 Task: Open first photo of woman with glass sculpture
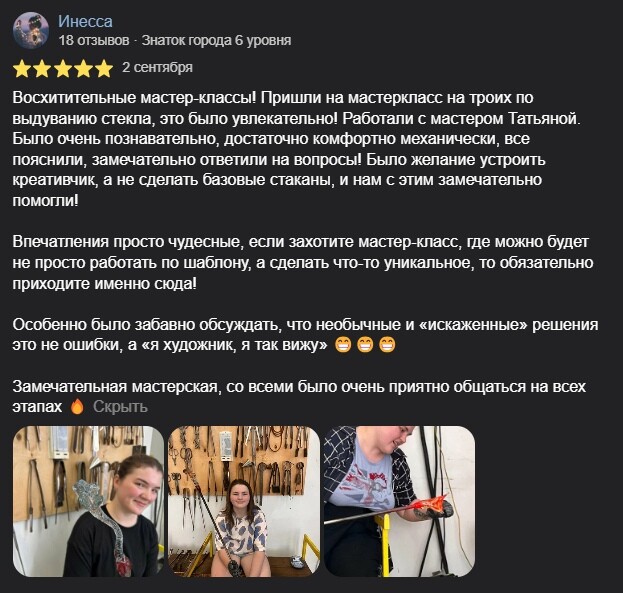tap(89, 502)
